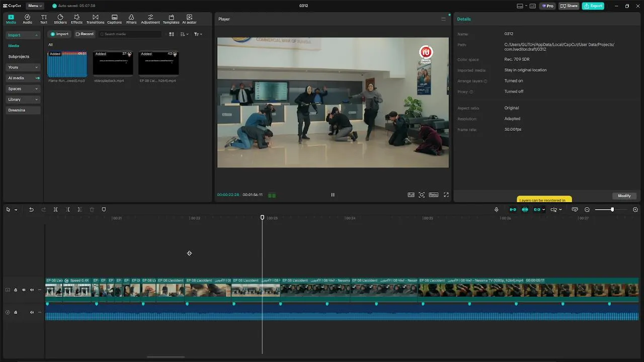The height and width of the screenshot is (362, 644).
Task: Select the Media tab icon
Action: pos(11,19)
